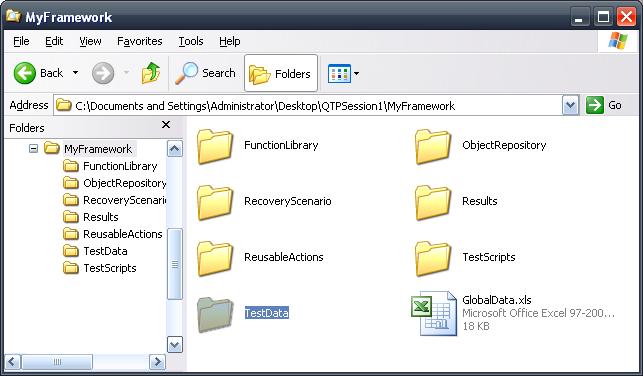Screen dimensions: 643x376
Task: Click the Windows flag logo
Action: [x=618, y=41]
